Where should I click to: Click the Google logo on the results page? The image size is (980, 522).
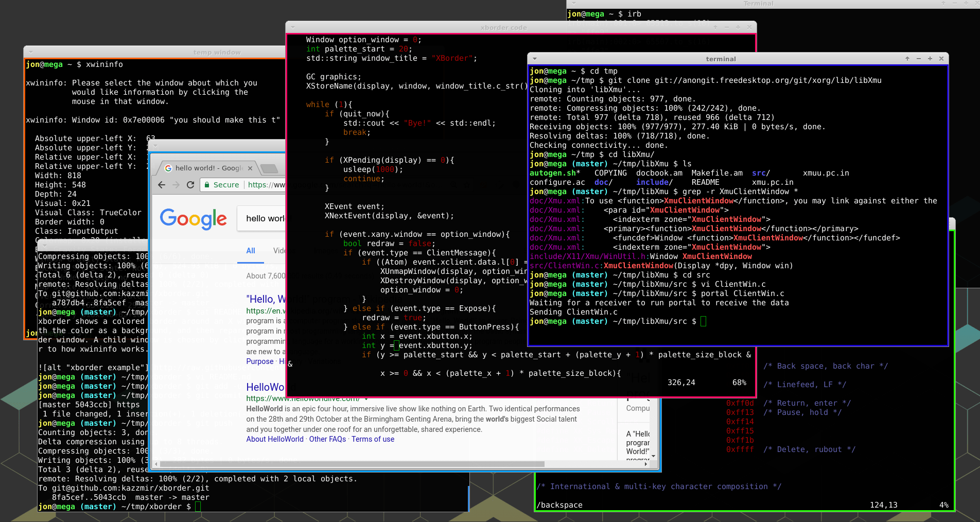click(193, 218)
